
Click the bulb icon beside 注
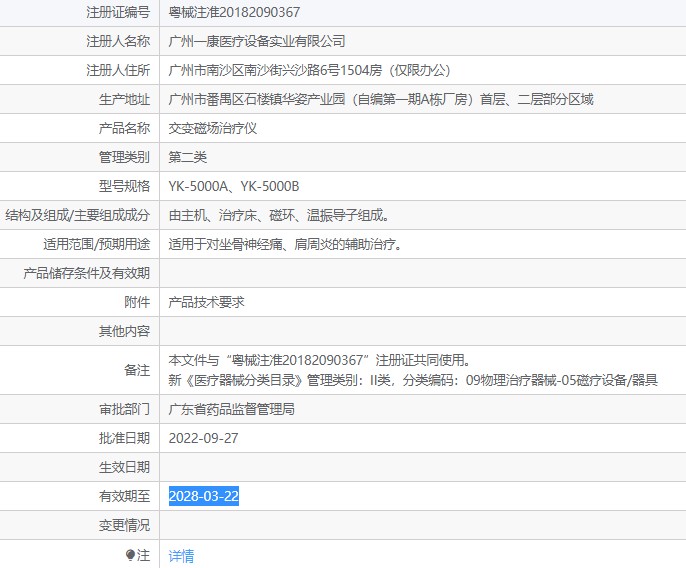(130, 555)
